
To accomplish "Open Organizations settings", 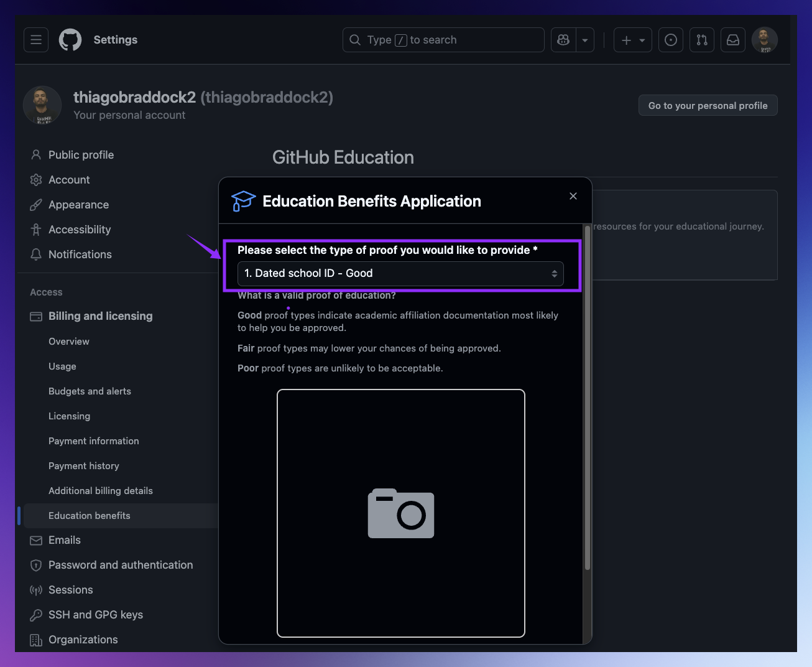I will pos(83,640).
